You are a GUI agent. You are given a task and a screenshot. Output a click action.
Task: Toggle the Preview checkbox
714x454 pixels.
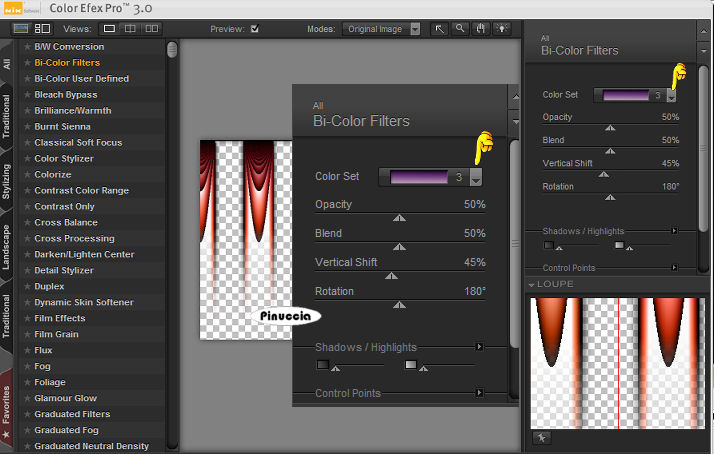[x=255, y=29]
